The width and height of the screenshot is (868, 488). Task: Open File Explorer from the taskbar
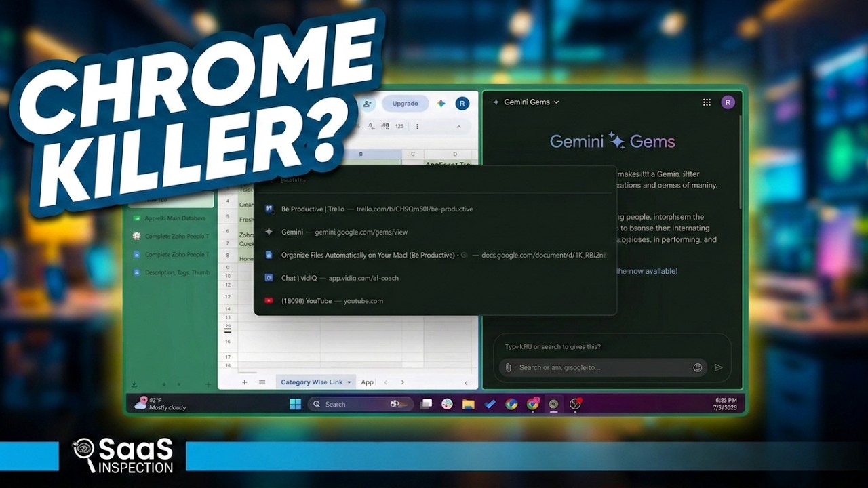pos(468,404)
